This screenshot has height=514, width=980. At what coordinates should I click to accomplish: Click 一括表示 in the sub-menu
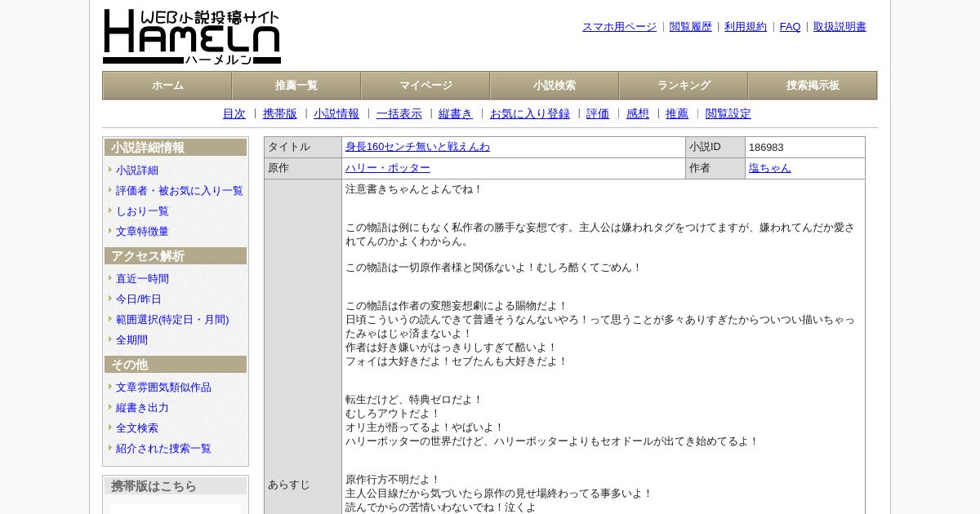coord(399,114)
